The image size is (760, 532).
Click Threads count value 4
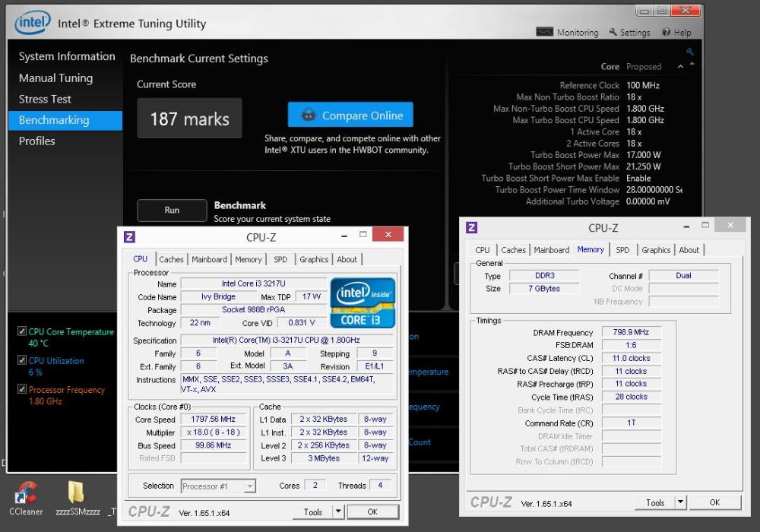pos(380,485)
